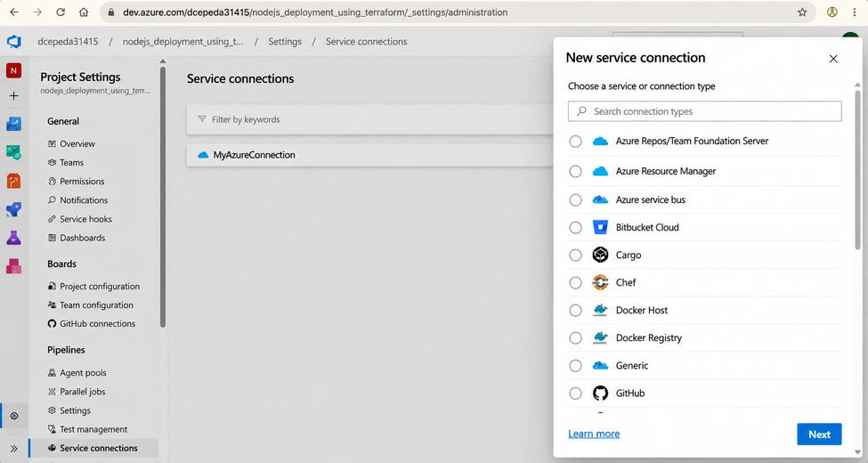Click the Docker Host whale icon
The height and width of the screenshot is (463, 868).
[x=600, y=310]
